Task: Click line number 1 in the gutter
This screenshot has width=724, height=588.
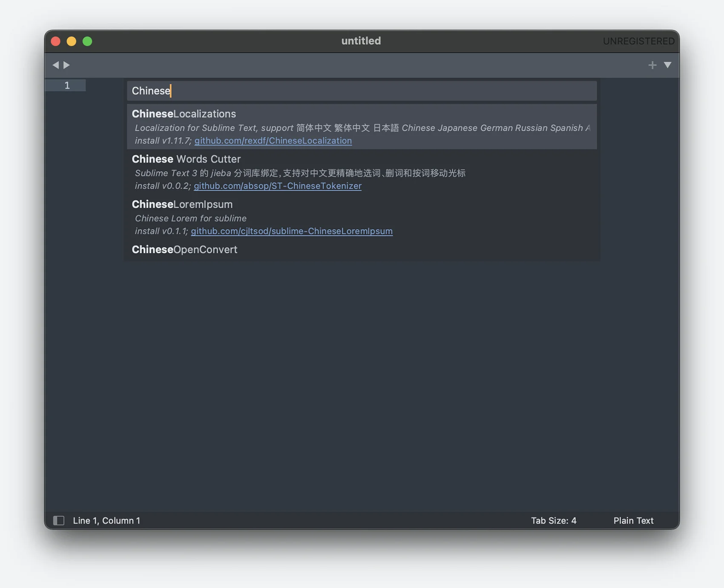Action: (x=67, y=85)
